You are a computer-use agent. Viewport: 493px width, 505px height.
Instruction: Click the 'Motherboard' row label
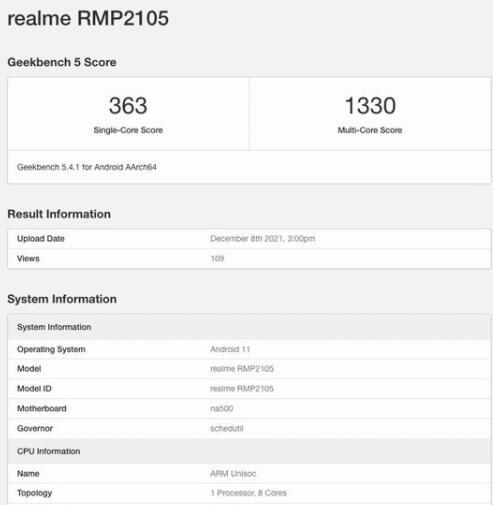click(42, 408)
